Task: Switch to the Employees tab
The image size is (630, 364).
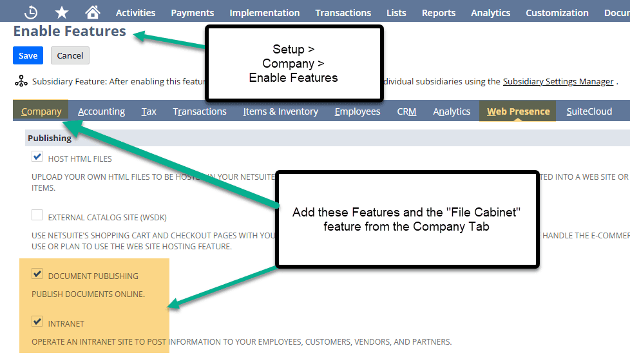Action: point(358,111)
